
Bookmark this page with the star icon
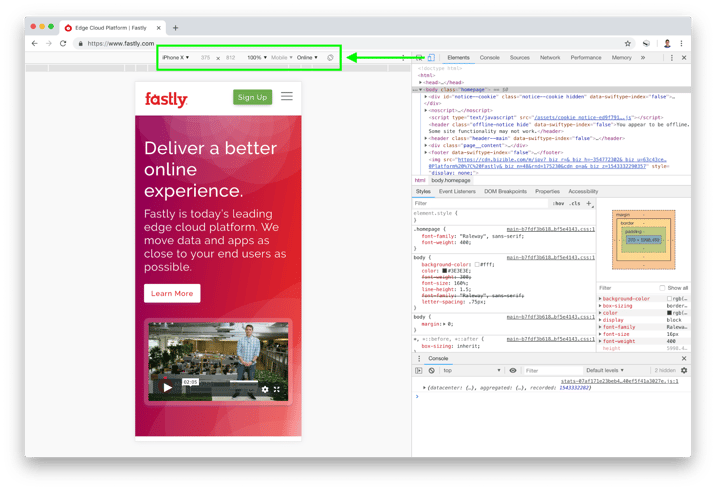click(628, 43)
